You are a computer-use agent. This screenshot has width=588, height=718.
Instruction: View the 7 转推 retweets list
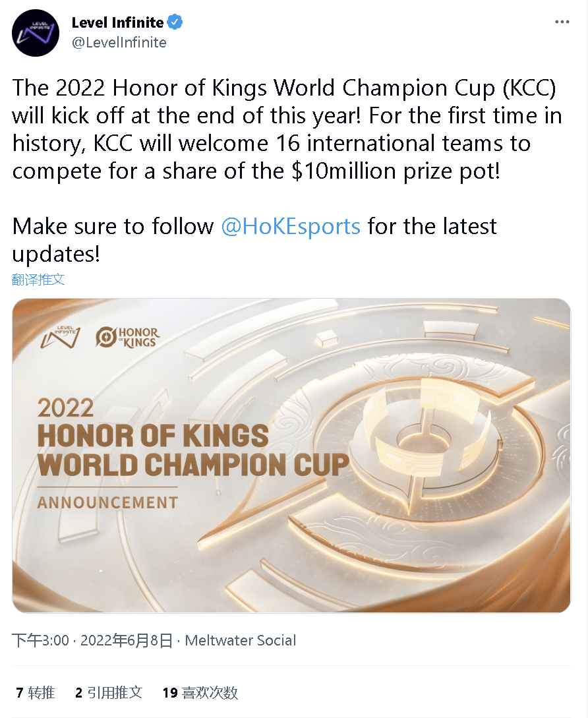36,692
